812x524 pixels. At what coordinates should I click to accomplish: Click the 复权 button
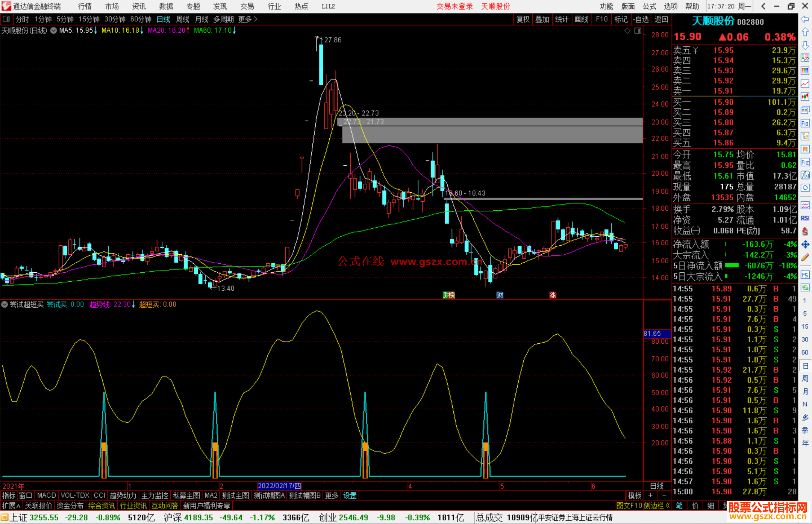(x=523, y=19)
